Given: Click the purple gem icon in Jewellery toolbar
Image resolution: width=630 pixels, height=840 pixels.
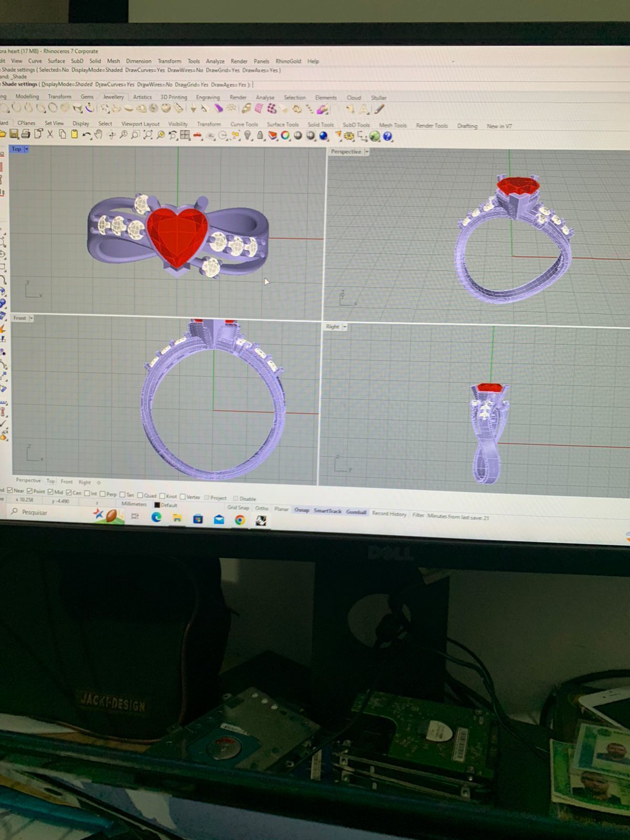Looking at the screenshot, I should click(x=218, y=109).
